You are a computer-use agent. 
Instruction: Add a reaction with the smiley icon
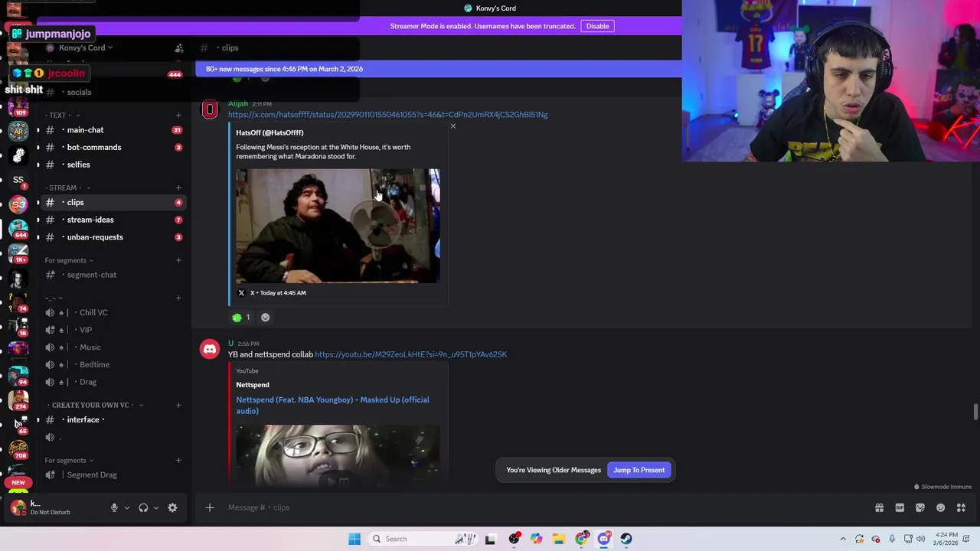(265, 317)
